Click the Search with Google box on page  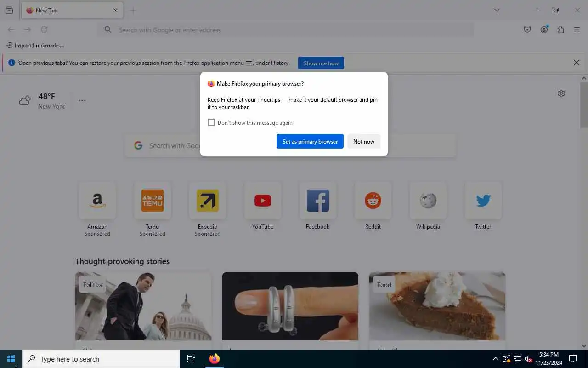pyautogui.click(x=290, y=145)
